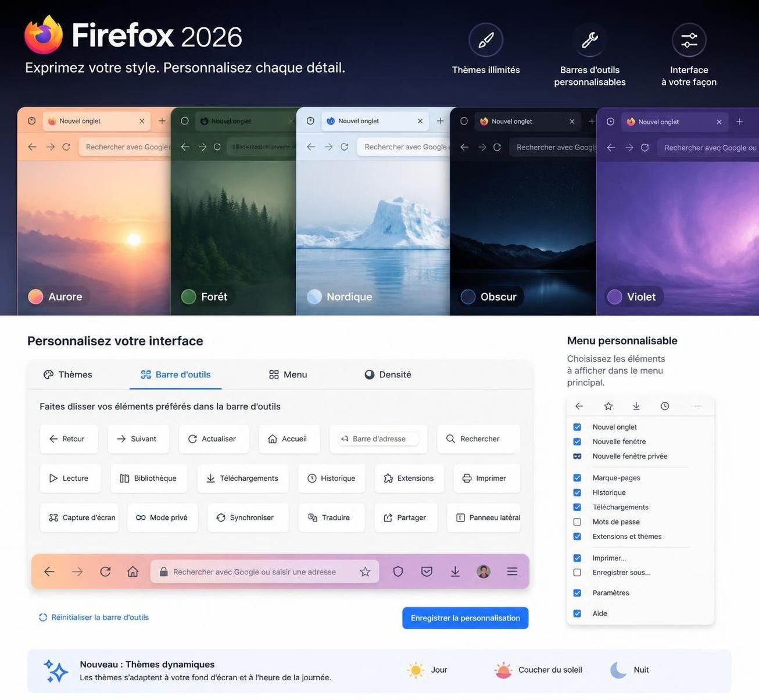Image resolution: width=759 pixels, height=700 pixels.
Task: Click the download arrow in the toolbar preview
Action: pyautogui.click(x=455, y=572)
